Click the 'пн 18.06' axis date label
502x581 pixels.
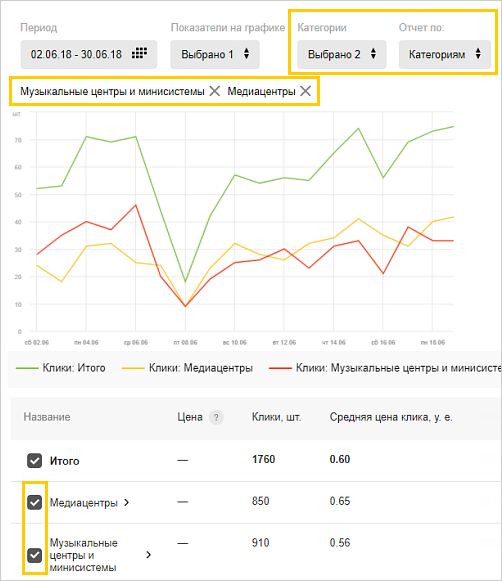433,343
